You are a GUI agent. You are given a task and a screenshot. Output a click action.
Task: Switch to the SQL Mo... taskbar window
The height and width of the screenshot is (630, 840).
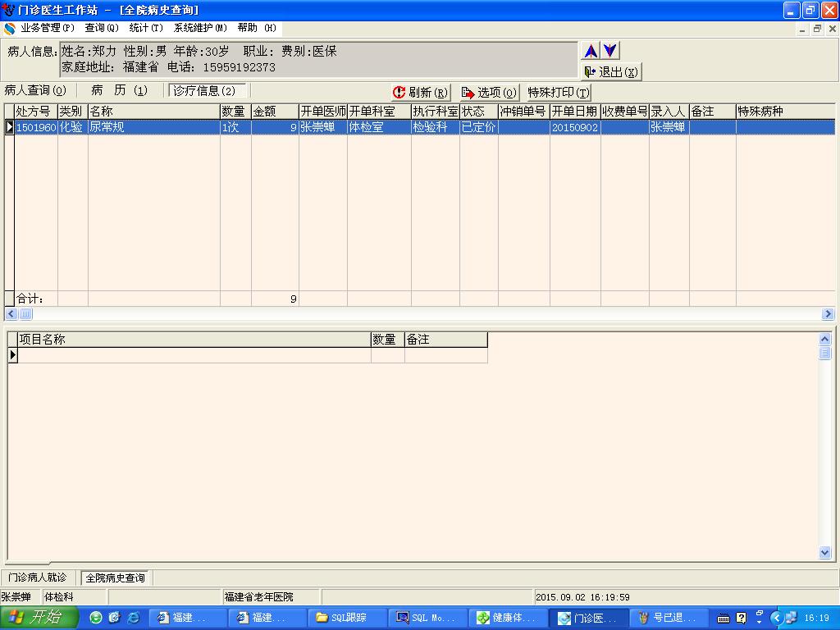point(427,618)
